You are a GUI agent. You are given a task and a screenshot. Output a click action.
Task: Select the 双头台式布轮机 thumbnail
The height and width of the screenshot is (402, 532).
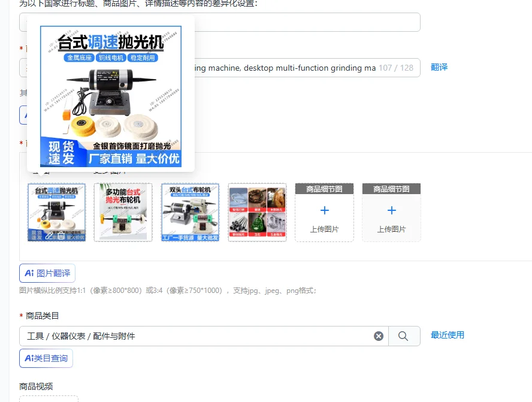[x=191, y=212]
